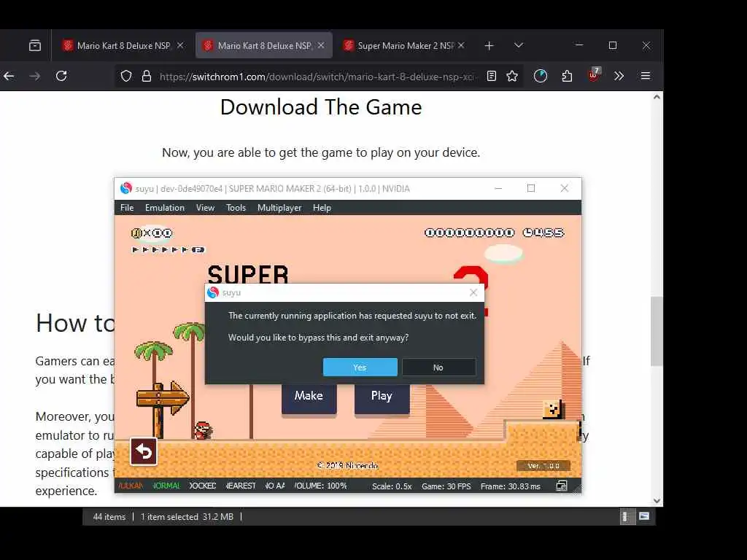This screenshot has height=560, width=747.
Task: Open the suyu File menu
Action: [x=127, y=208]
